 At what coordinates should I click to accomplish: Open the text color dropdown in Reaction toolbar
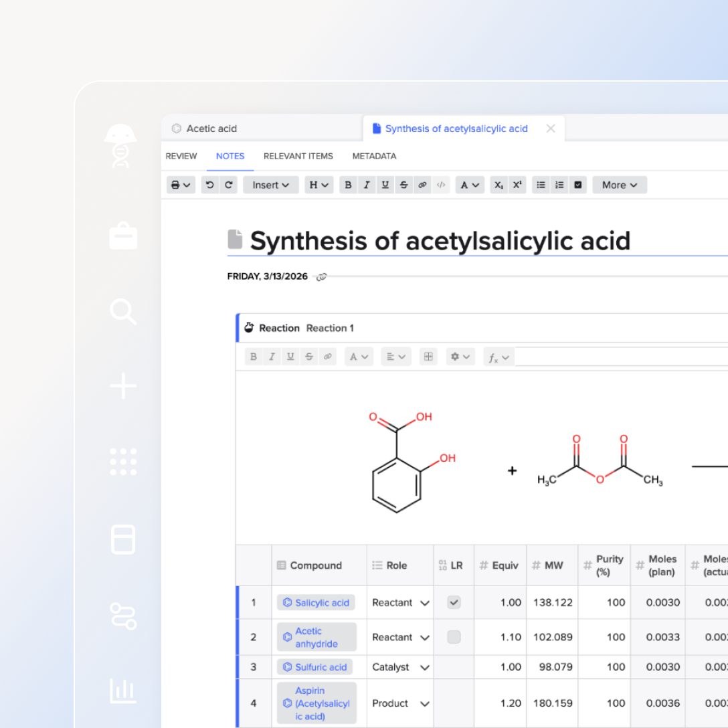pyautogui.click(x=359, y=357)
